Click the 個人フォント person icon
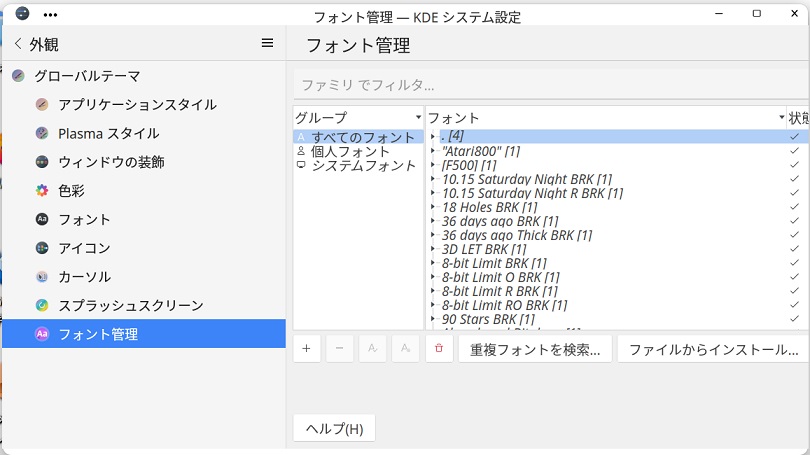 point(301,151)
